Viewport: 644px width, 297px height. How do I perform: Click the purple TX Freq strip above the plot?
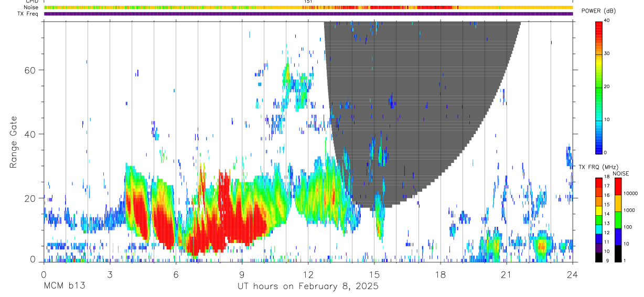tap(308, 14)
